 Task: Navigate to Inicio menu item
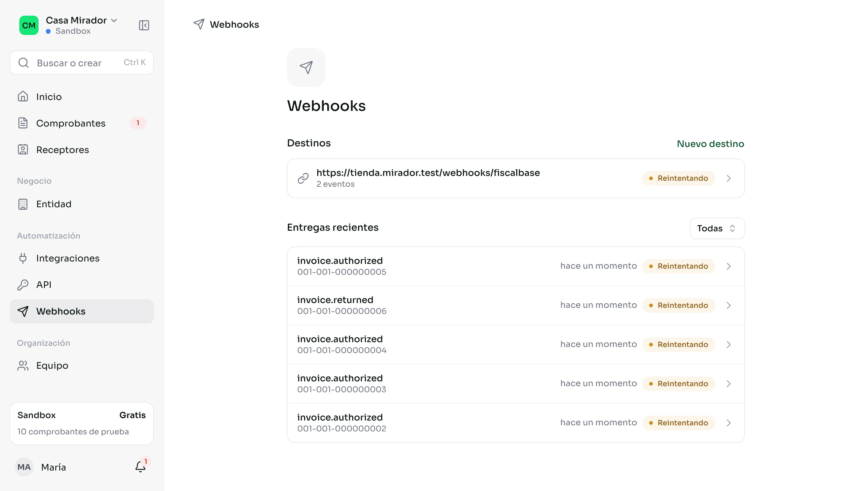coord(82,97)
